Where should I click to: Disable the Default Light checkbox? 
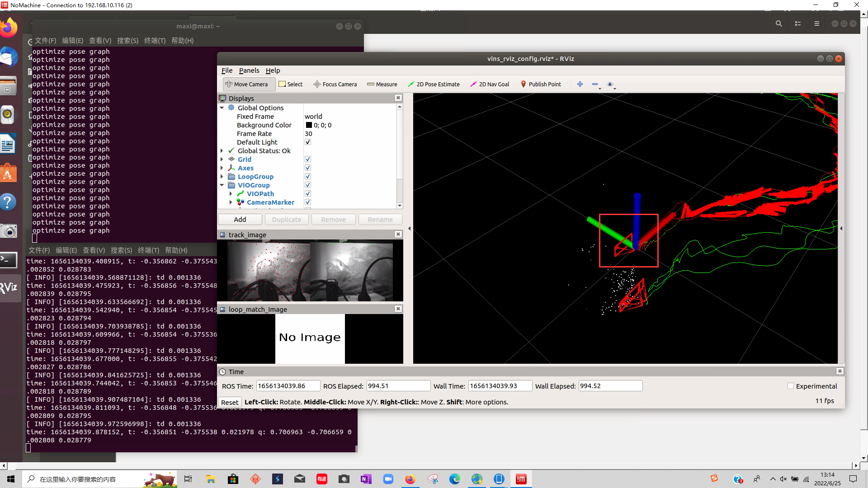[x=308, y=142]
